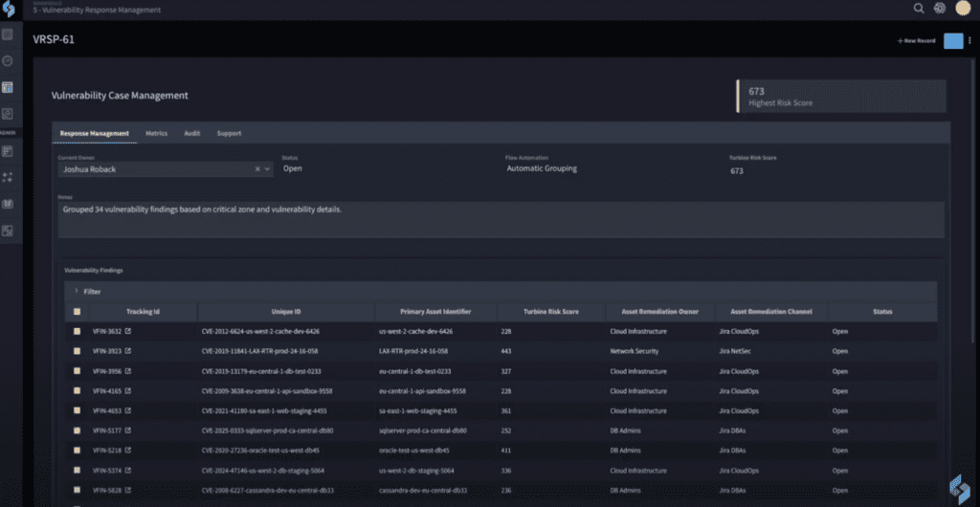This screenshot has height=507, width=980.
Task: Open VFIN-3956 record via its external link icon
Action: point(128,371)
